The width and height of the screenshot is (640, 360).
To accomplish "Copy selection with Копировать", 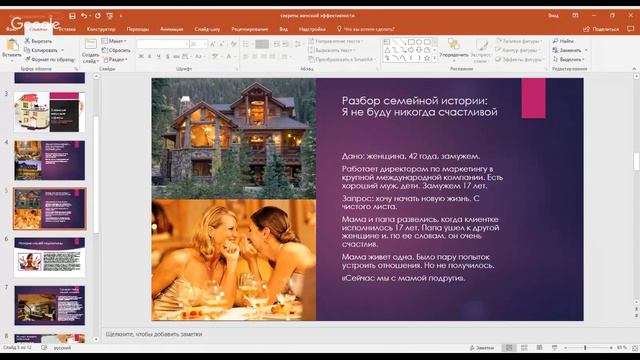I will coord(41,50).
